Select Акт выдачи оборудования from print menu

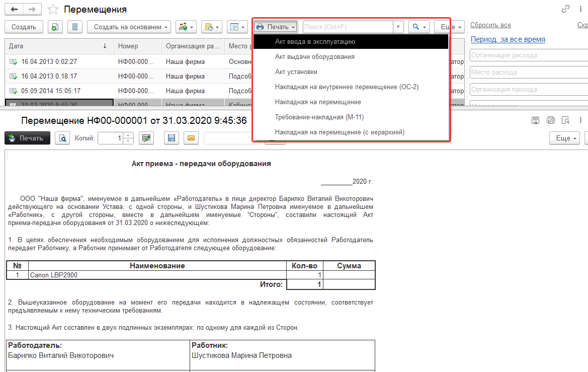pyautogui.click(x=314, y=57)
